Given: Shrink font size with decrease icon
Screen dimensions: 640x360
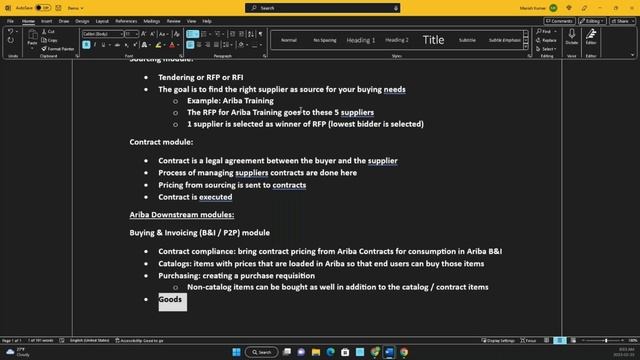Looking at the screenshot, I should point(152,34).
